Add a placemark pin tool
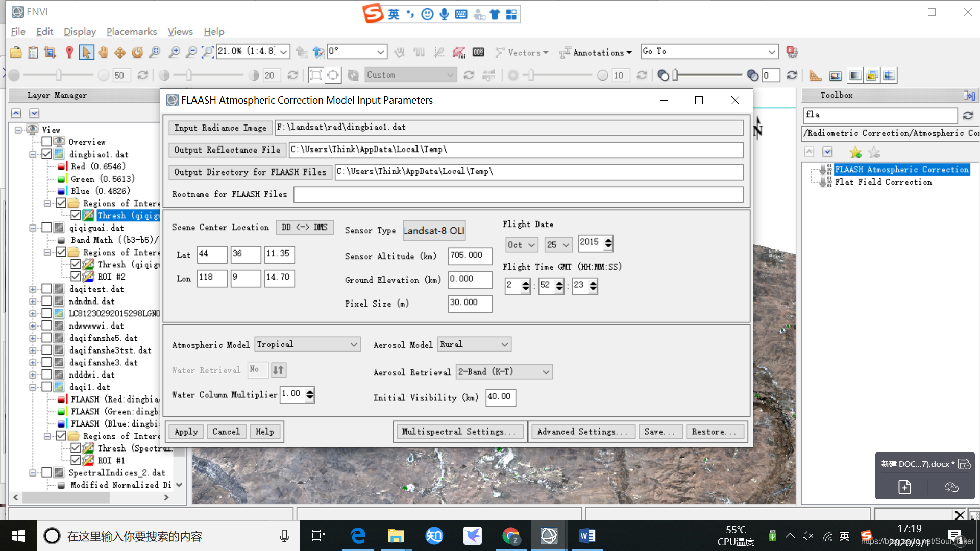This screenshot has width=980, height=551. click(69, 52)
